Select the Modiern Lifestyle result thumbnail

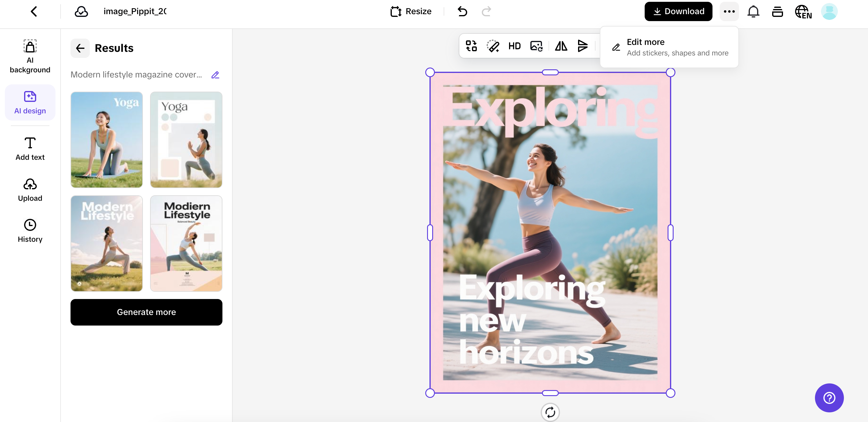point(186,243)
